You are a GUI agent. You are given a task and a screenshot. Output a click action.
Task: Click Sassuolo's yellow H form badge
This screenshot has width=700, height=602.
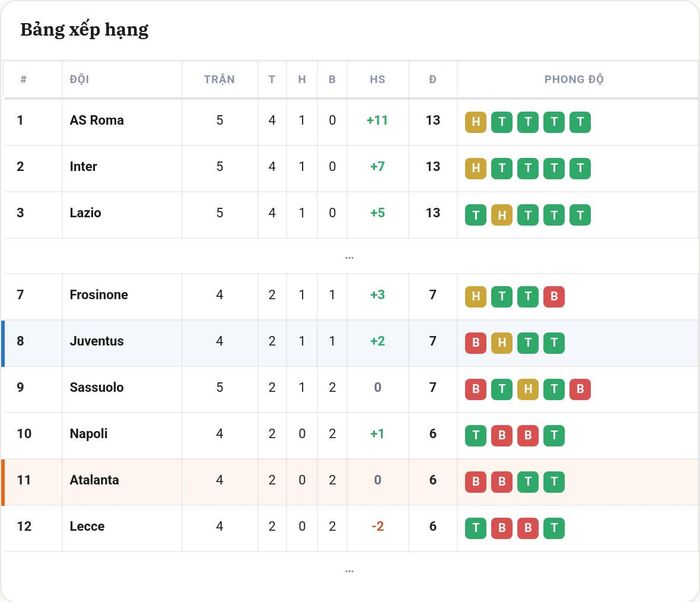pos(528,389)
